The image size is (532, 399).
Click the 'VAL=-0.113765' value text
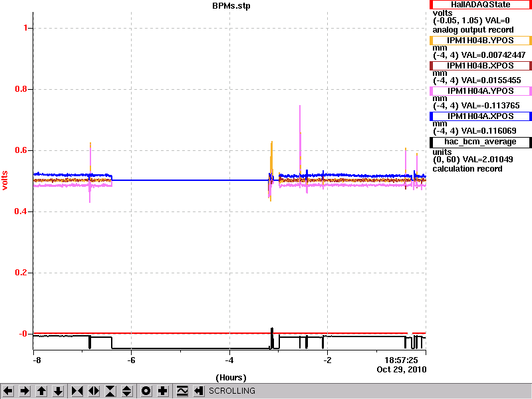point(491,106)
